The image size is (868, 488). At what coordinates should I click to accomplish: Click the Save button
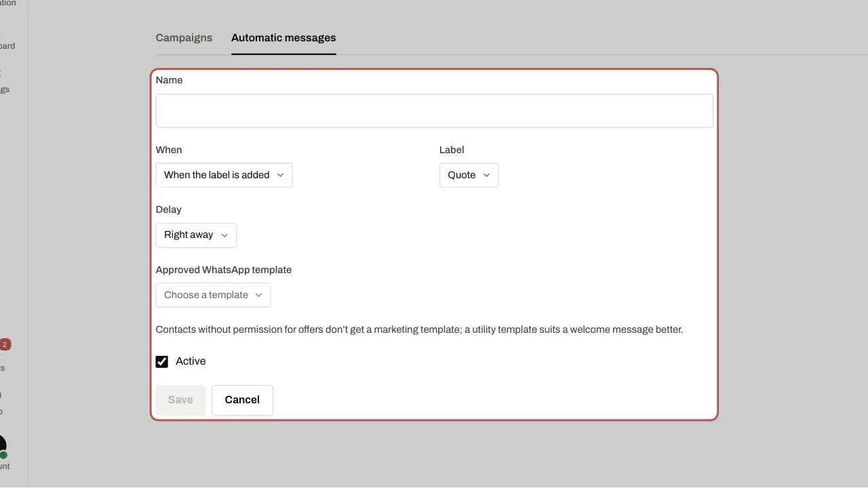coord(180,400)
